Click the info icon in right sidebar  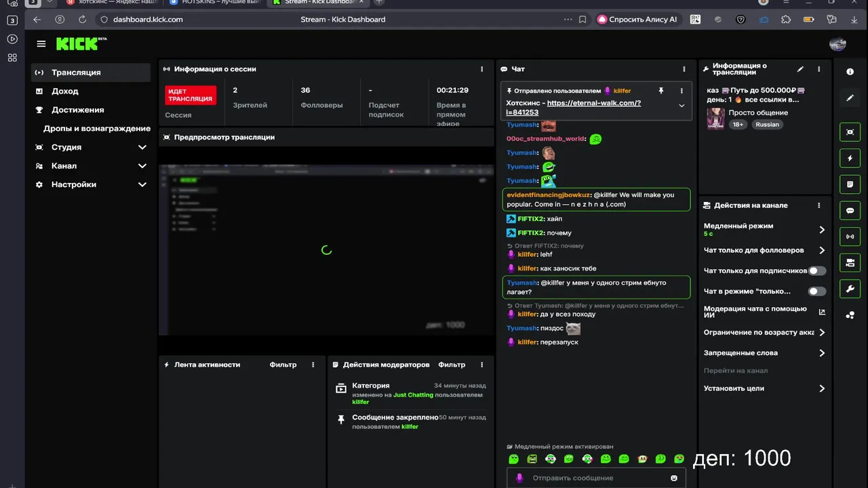click(x=850, y=72)
